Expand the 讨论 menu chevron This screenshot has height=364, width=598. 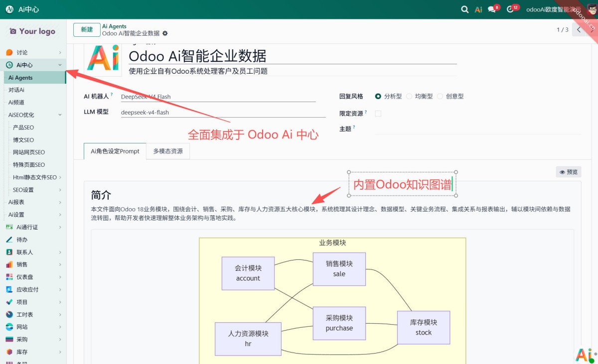(x=60, y=52)
